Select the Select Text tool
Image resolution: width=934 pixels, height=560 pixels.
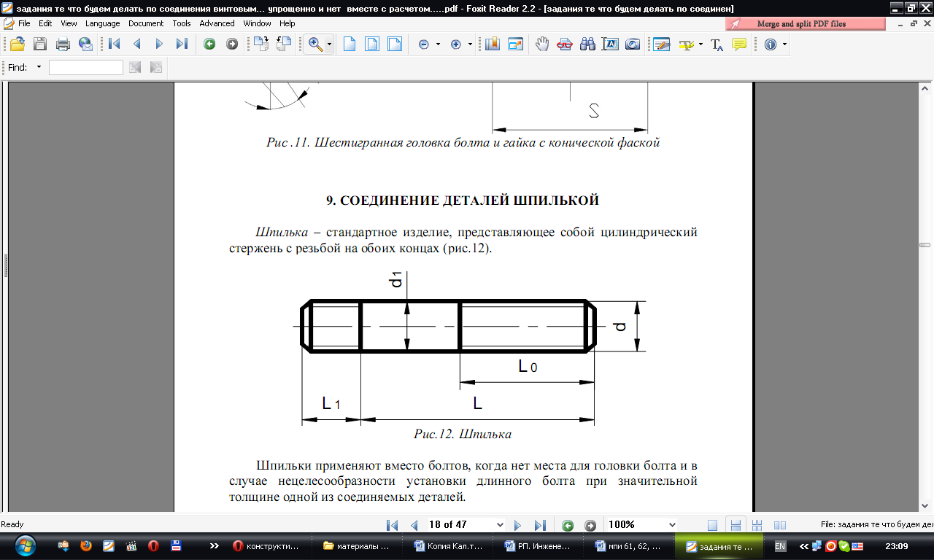(x=610, y=44)
